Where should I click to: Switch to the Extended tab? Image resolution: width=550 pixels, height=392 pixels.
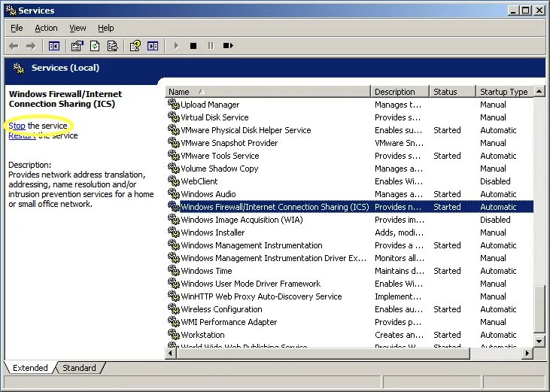tap(30, 368)
